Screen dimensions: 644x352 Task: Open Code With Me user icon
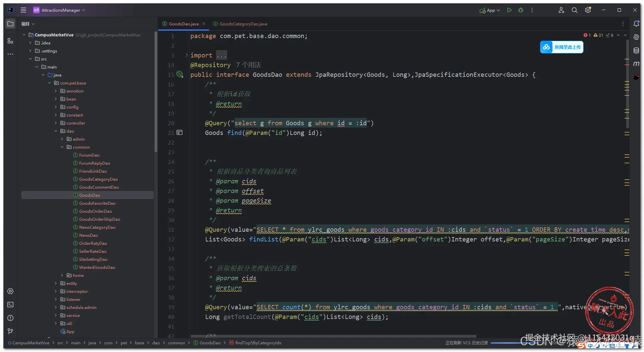click(561, 10)
